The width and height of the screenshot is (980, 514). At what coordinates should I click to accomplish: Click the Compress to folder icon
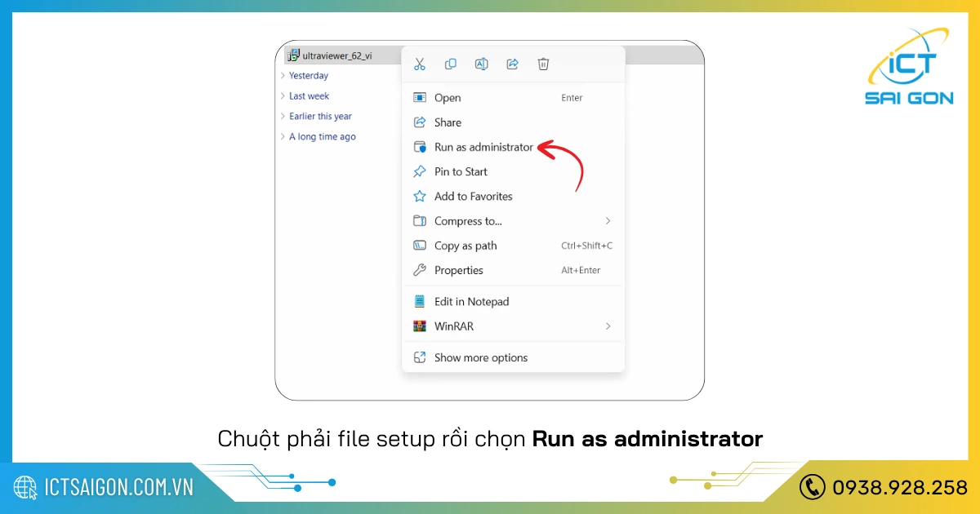(x=420, y=220)
